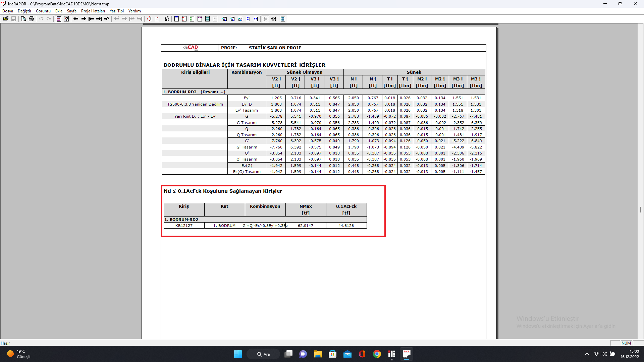The width and height of the screenshot is (644, 362).
Task: Click the 'Ez(G) Tasarım' combination cell
Action: click(247, 172)
